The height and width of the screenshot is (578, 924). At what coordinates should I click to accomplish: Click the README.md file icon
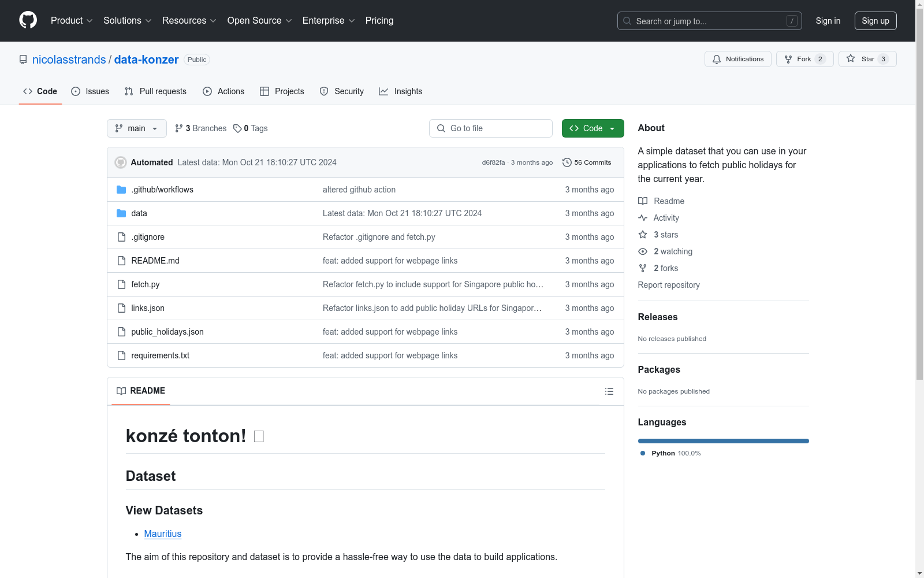[x=121, y=261]
